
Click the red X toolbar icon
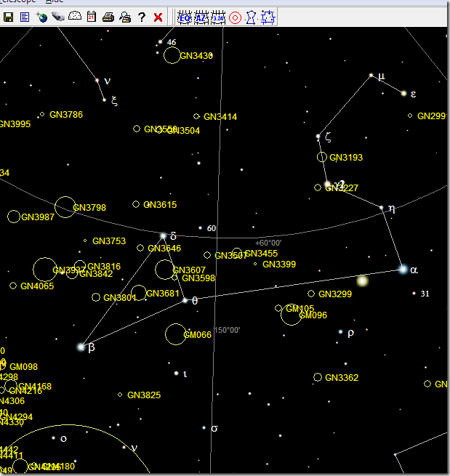158,17
